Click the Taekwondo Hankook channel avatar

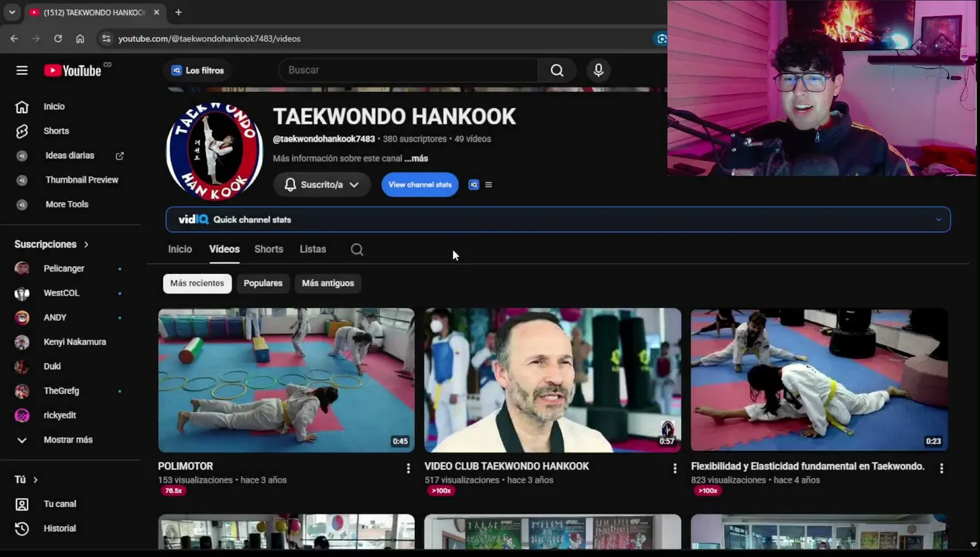pyautogui.click(x=214, y=151)
